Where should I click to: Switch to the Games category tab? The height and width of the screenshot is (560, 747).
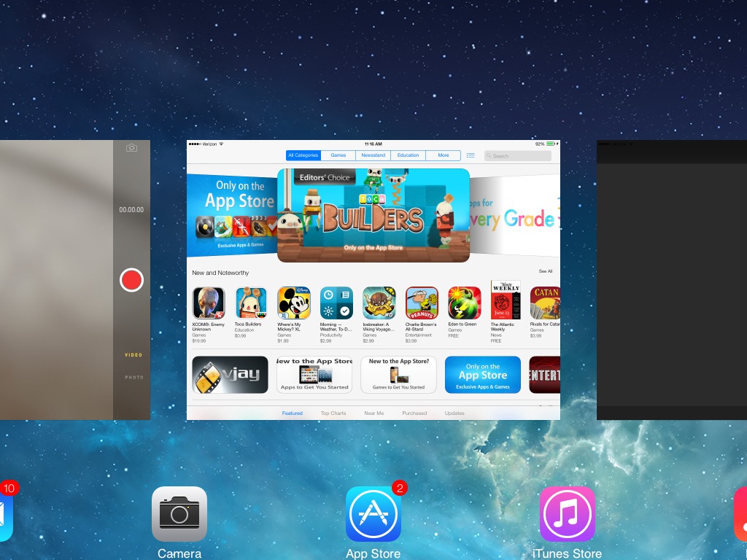point(338,155)
